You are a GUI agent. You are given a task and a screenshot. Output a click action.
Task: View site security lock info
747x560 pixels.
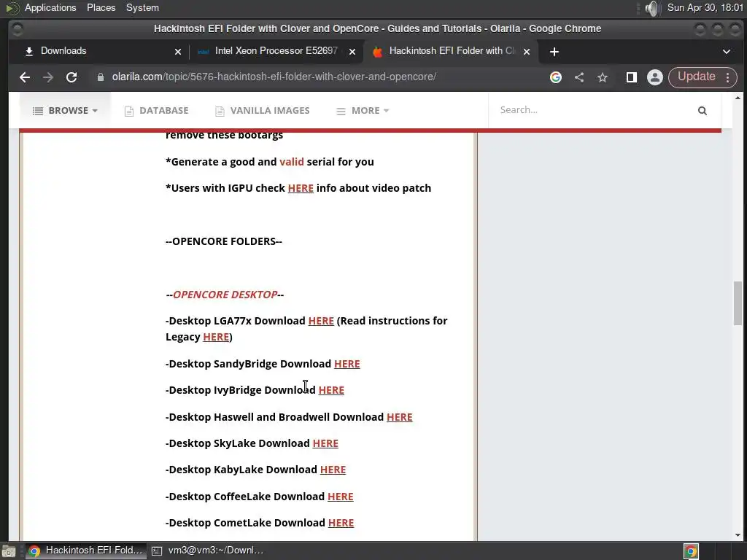click(x=101, y=77)
